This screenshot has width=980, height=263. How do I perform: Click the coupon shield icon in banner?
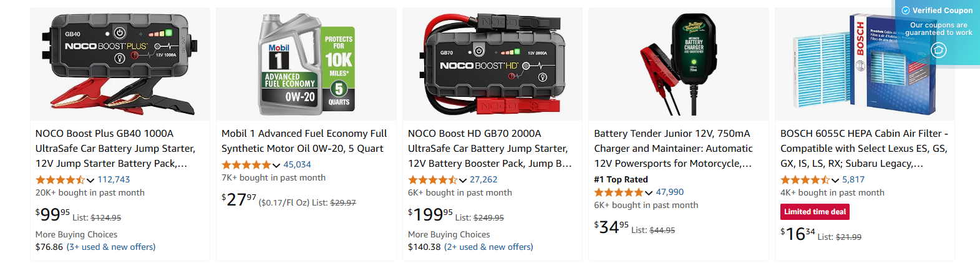click(x=938, y=50)
